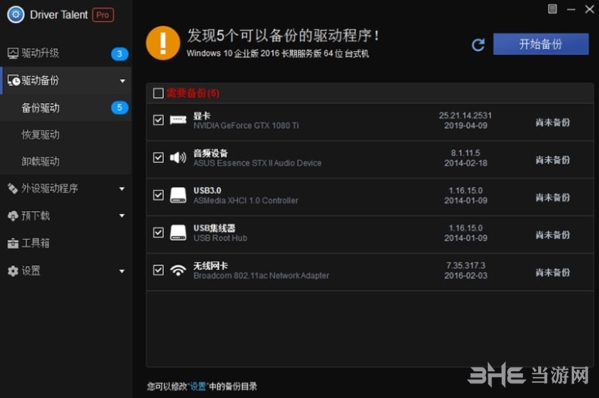The height and width of the screenshot is (398, 599).
Task: Click version 25.21.14.2531 in the list
Action: [465, 115]
